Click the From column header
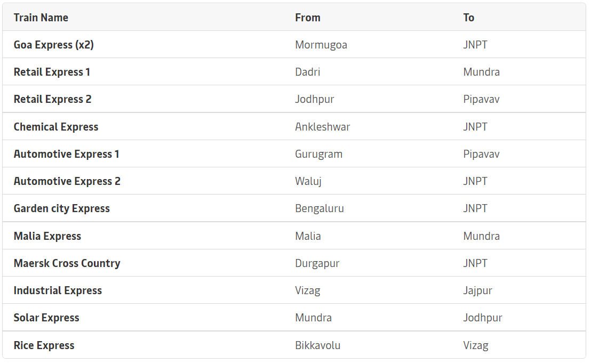 coord(308,18)
